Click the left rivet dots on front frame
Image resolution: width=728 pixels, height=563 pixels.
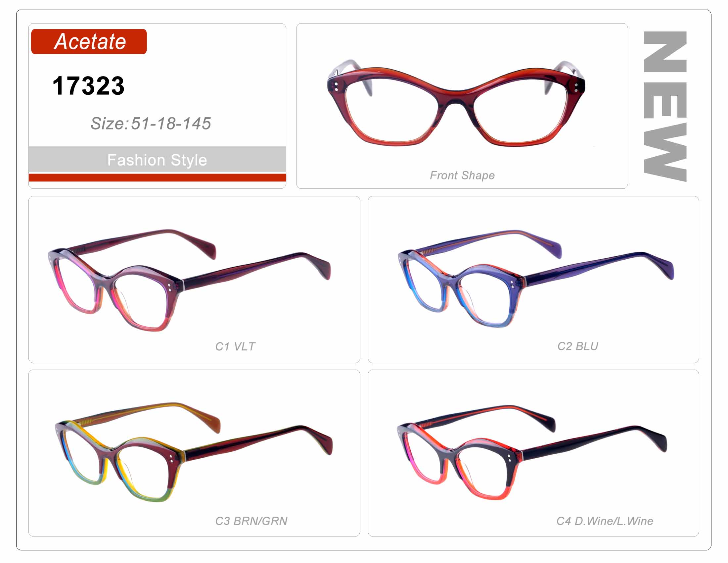pyautogui.click(x=336, y=86)
